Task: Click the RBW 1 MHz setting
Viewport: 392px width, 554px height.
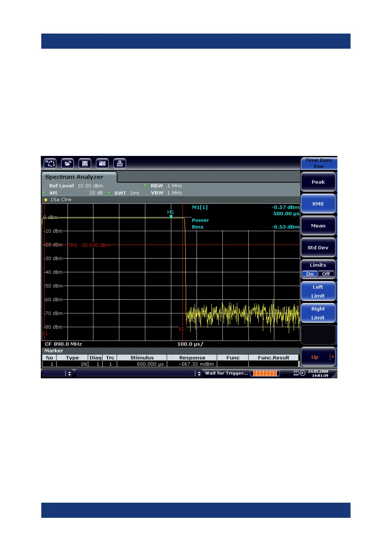Action: pos(166,186)
